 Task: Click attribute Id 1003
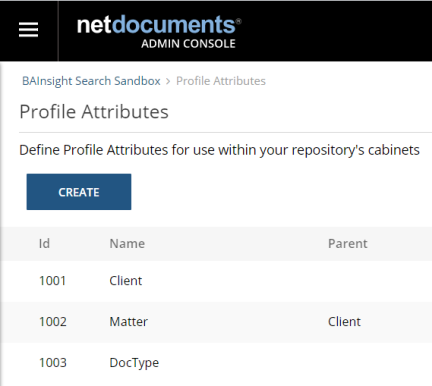pos(53,363)
